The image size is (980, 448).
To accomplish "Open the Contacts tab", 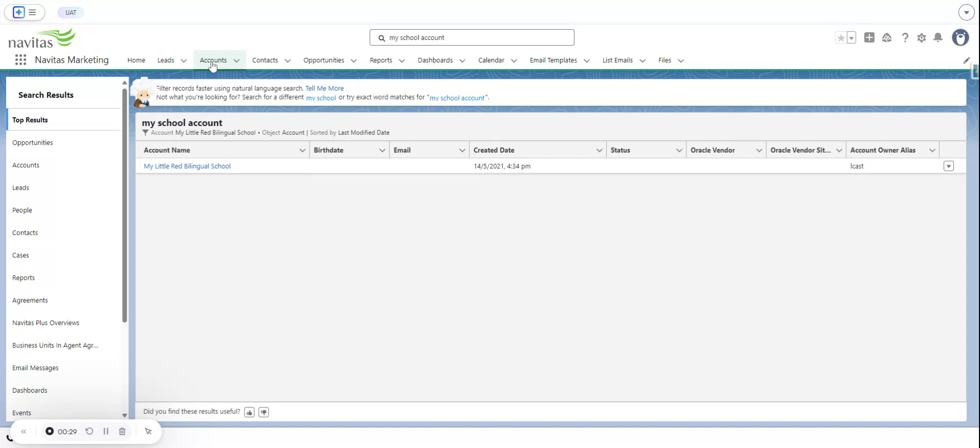I will coord(265,60).
